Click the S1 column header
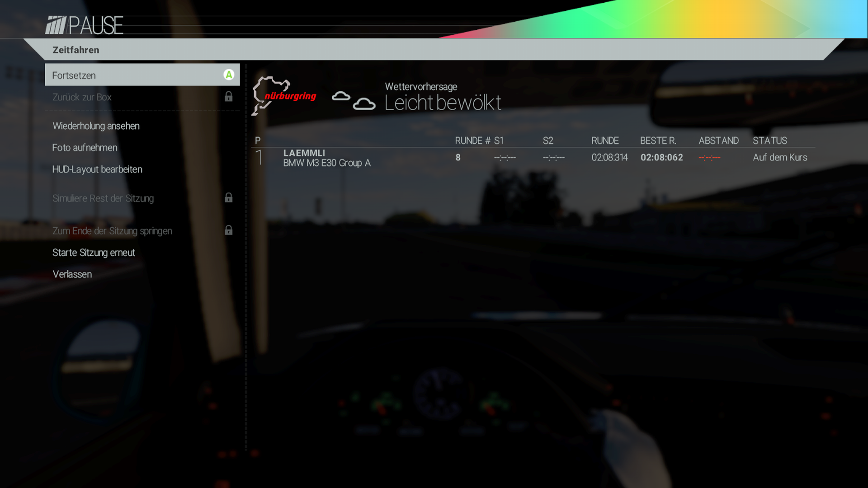Image resolution: width=868 pixels, height=488 pixels. (499, 141)
